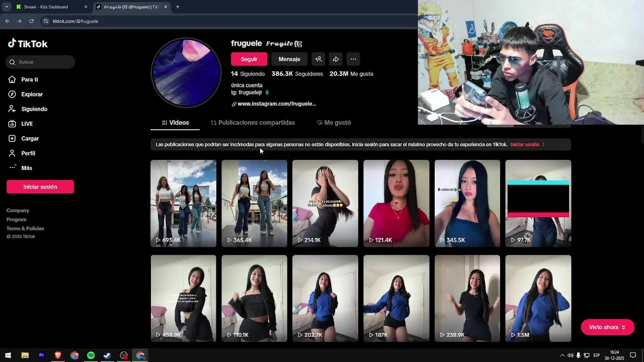Click the site info icon in address bar
This screenshot has width=644, height=362.
pyautogui.click(x=46, y=21)
